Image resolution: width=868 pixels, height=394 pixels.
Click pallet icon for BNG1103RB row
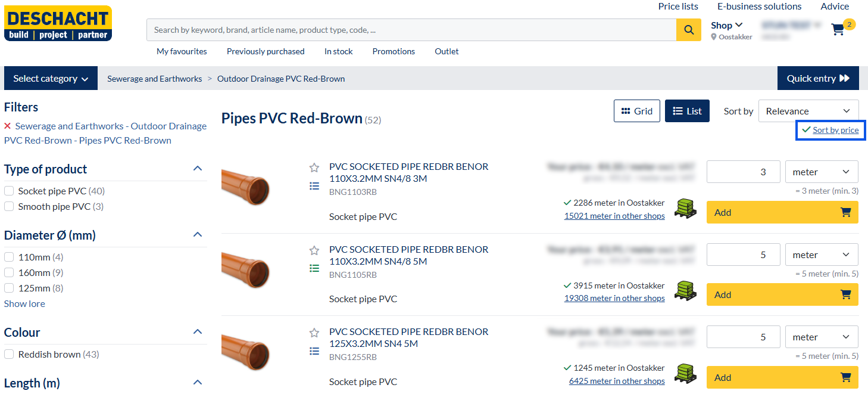pyautogui.click(x=686, y=209)
